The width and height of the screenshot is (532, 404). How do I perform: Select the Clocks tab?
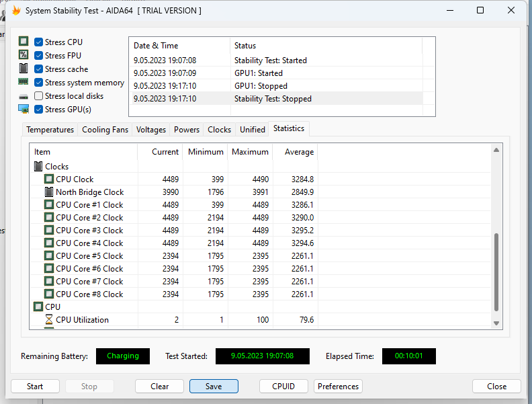click(x=219, y=130)
